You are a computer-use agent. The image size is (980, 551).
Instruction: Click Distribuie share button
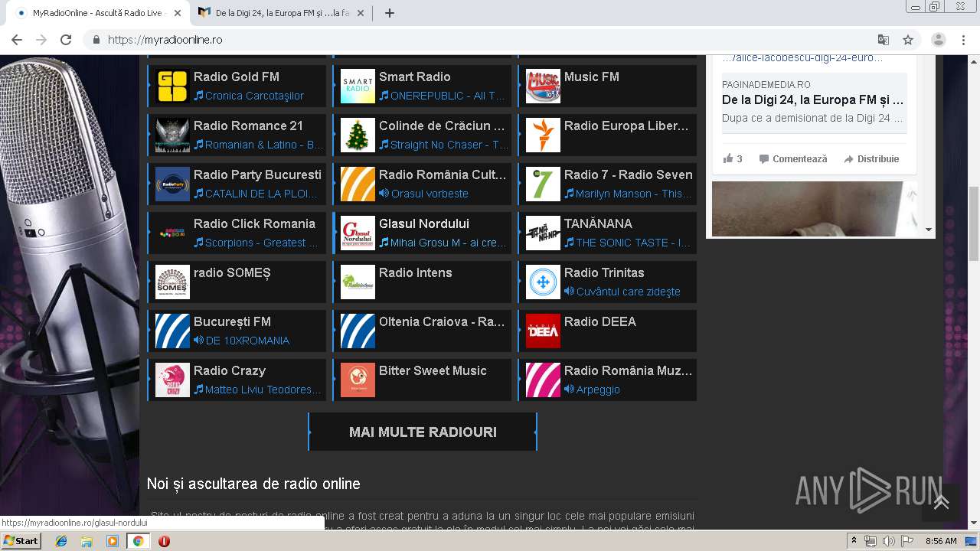pos(871,159)
